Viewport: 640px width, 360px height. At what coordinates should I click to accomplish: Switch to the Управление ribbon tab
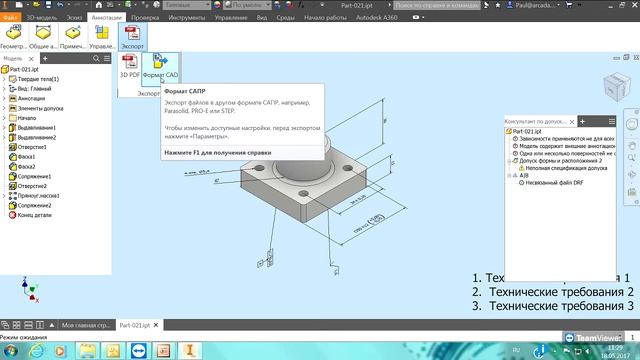[x=231, y=18]
